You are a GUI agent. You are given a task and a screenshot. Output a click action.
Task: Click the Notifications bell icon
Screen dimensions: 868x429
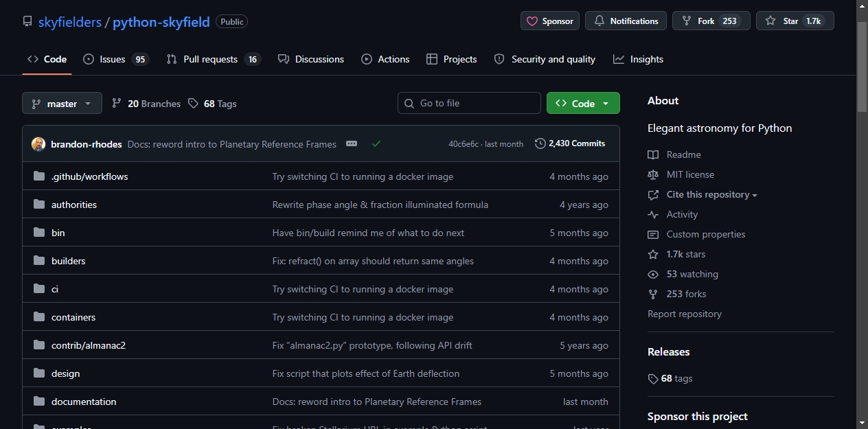click(x=599, y=21)
